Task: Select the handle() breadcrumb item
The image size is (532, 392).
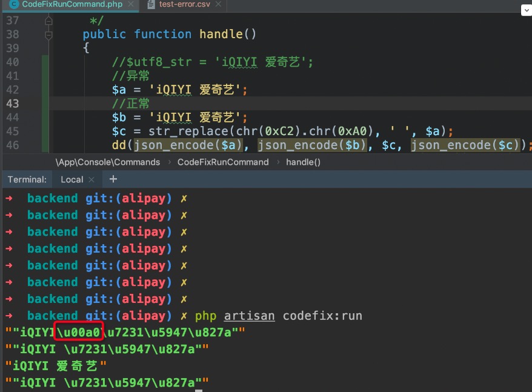Action: point(303,162)
